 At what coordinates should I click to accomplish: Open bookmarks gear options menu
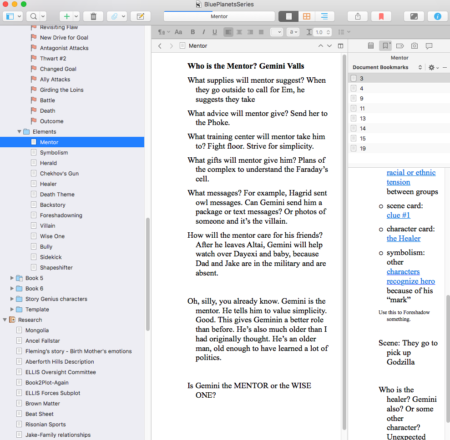pos(433,67)
